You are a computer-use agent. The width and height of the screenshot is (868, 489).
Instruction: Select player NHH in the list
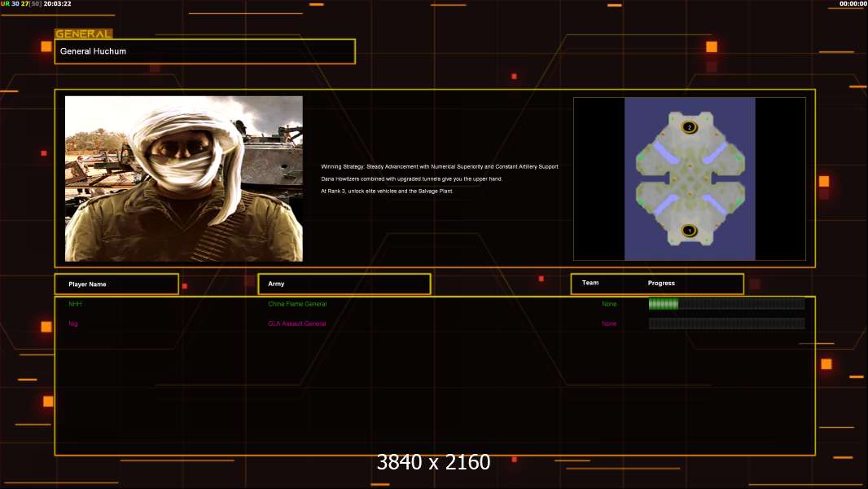75,304
